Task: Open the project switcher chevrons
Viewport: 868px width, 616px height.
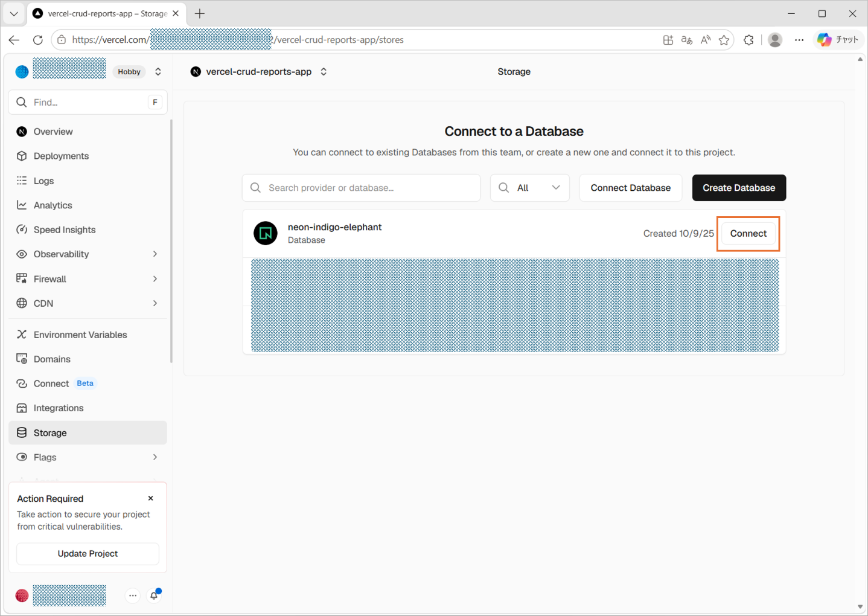Action: 324,72
